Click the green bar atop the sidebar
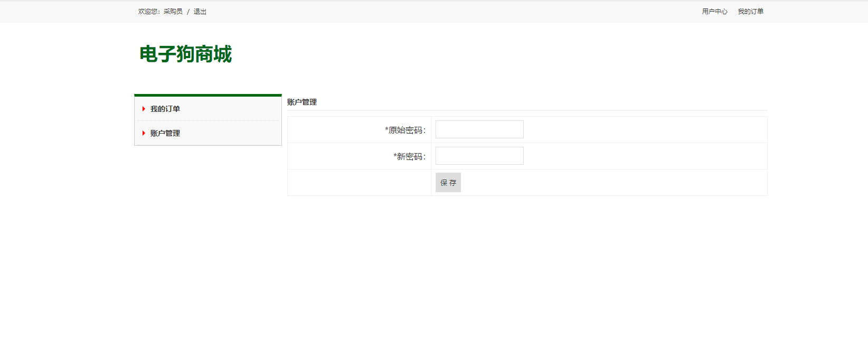868x339 pixels. click(208, 96)
